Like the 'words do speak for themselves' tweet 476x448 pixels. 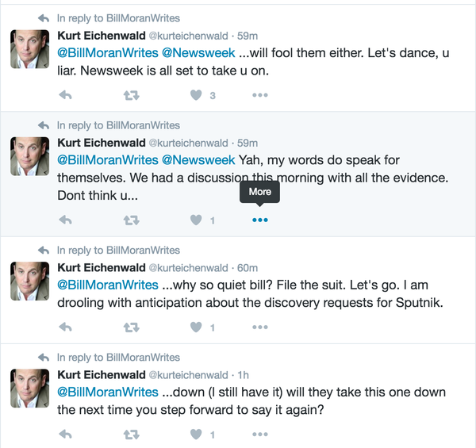pyautogui.click(x=196, y=220)
